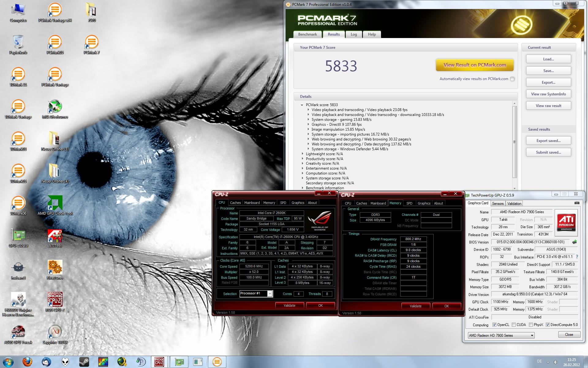Screen dimensions: 588x368
Task: Click Close button in GPU-Z
Action: pos(569,335)
